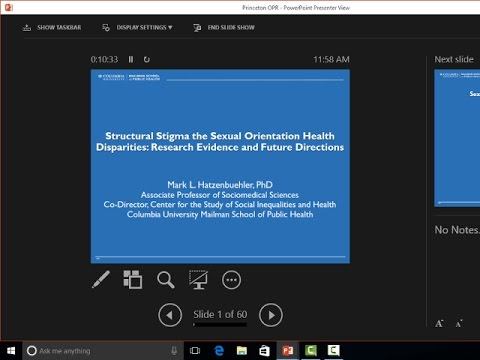Click End Slide Show
The height and width of the screenshot is (360, 480).
click(224, 27)
